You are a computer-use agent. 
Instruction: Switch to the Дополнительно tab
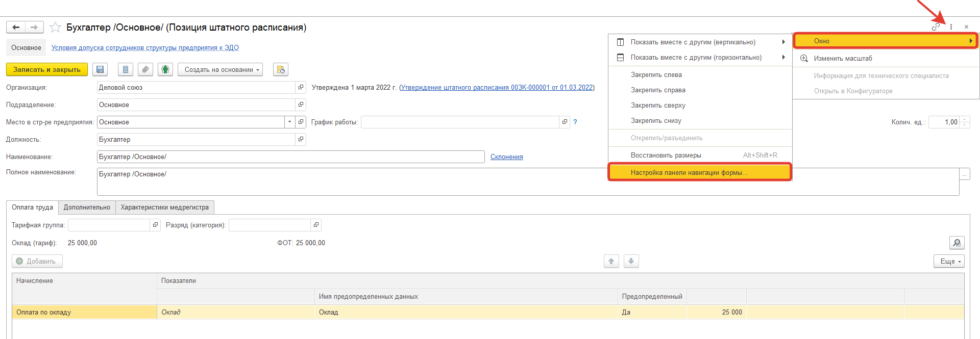[87, 207]
